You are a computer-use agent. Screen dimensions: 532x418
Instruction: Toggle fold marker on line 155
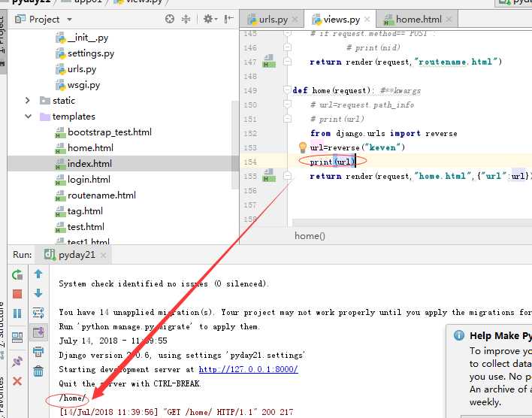coord(287,176)
